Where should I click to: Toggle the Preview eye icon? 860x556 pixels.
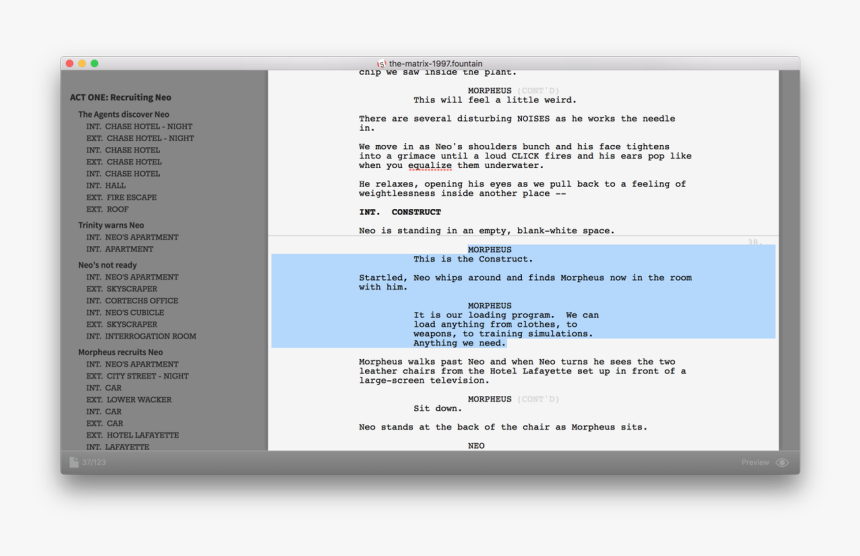click(782, 462)
